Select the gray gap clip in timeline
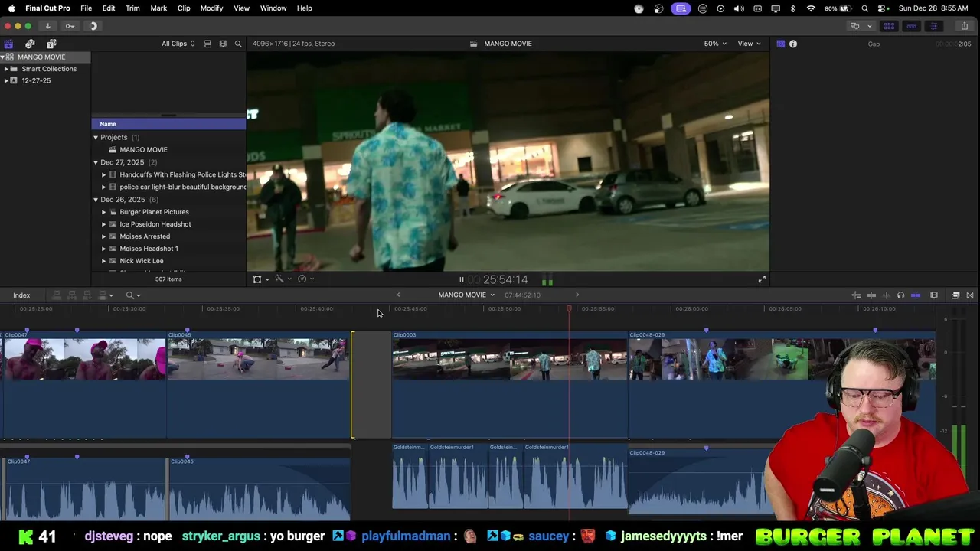The width and height of the screenshot is (980, 551). pyautogui.click(x=372, y=385)
